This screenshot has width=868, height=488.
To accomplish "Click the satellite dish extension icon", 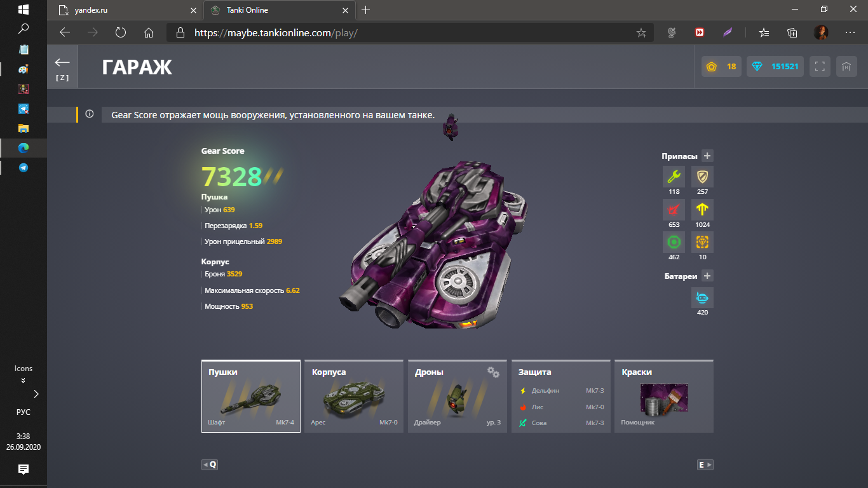I will (671, 32).
